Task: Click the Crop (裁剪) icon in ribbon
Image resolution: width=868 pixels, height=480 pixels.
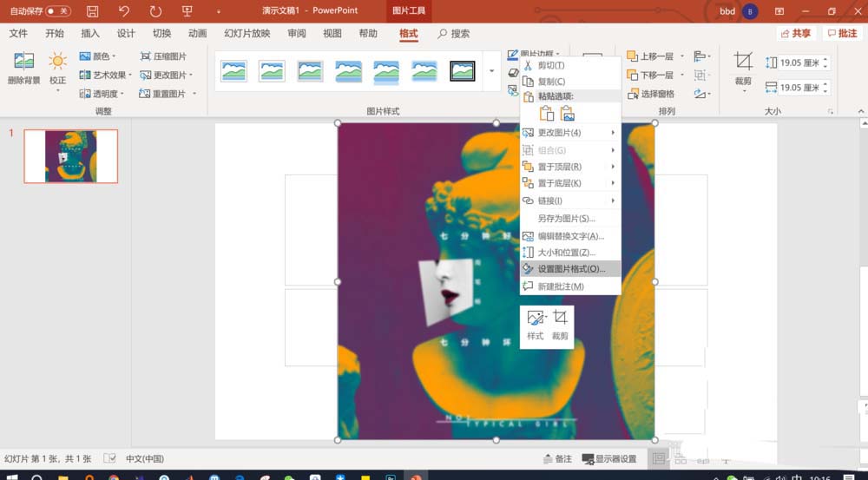Action: (743, 61)
